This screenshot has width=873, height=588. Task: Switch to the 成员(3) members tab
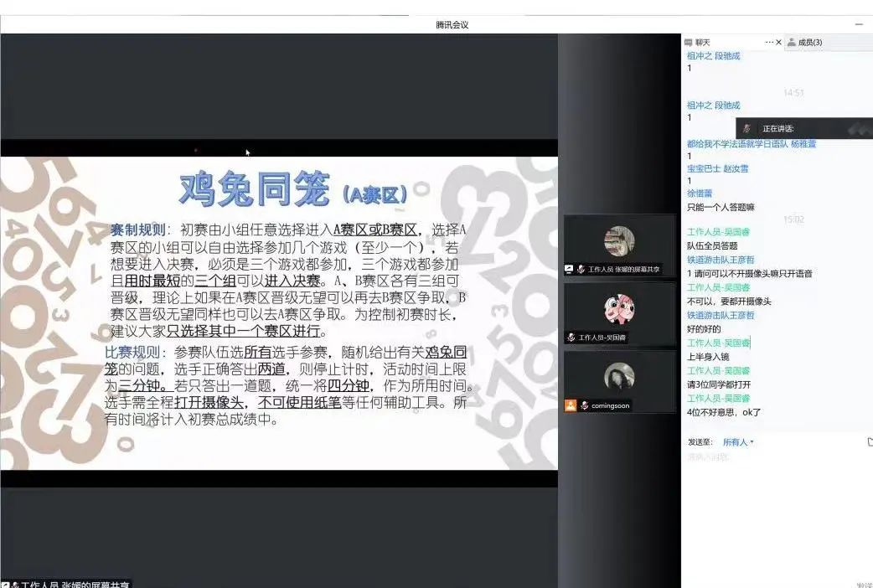click(809, 42)
